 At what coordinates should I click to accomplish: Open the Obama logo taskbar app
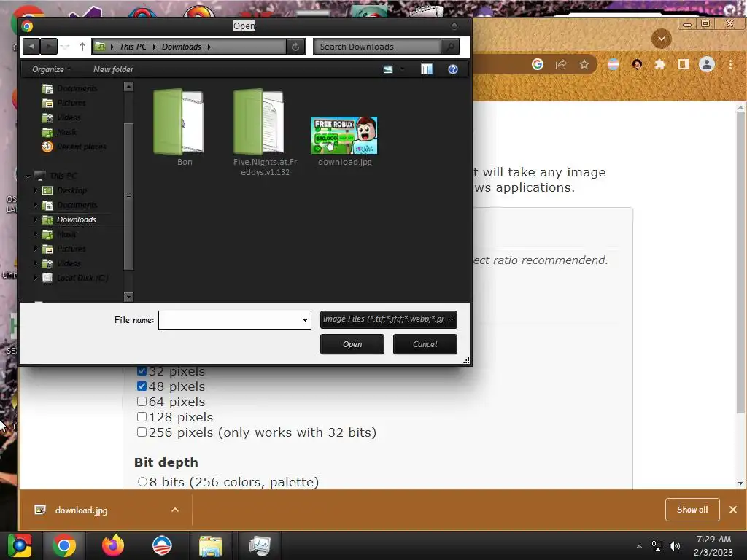click(161, 545)
